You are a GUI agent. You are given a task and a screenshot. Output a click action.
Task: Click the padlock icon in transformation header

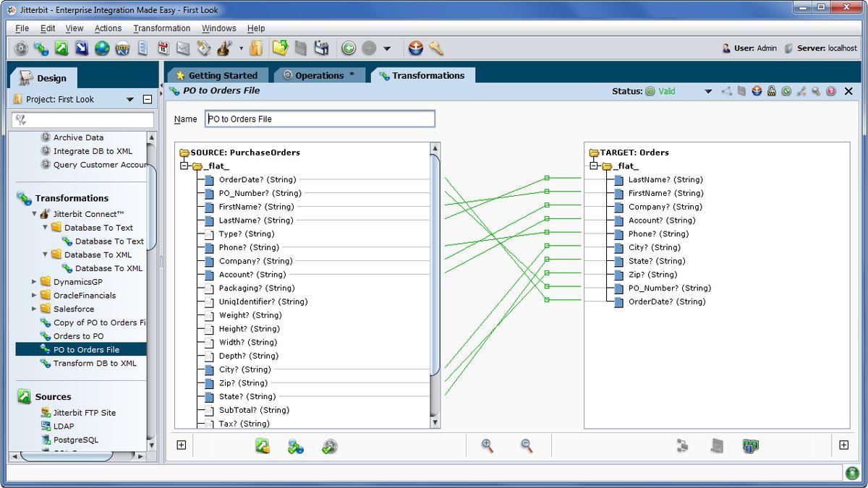pos(772,91)
